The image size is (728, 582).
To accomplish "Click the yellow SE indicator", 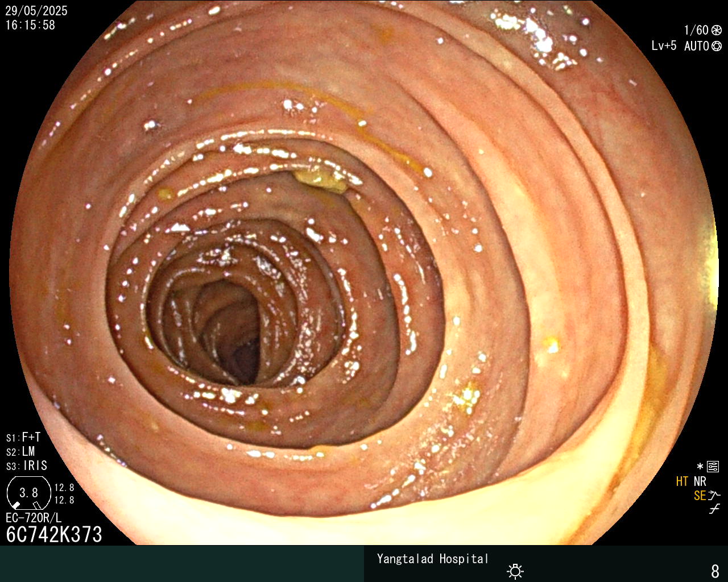I will 700,496.
